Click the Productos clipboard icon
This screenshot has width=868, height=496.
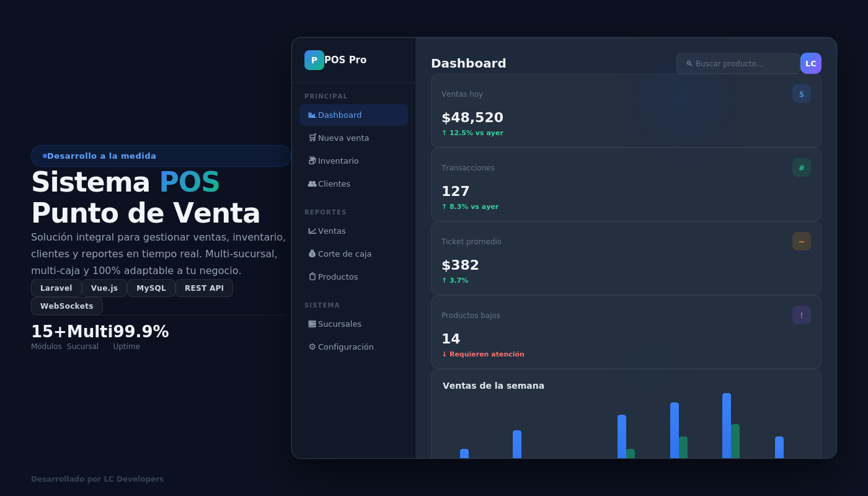click(x=312, y=277)
